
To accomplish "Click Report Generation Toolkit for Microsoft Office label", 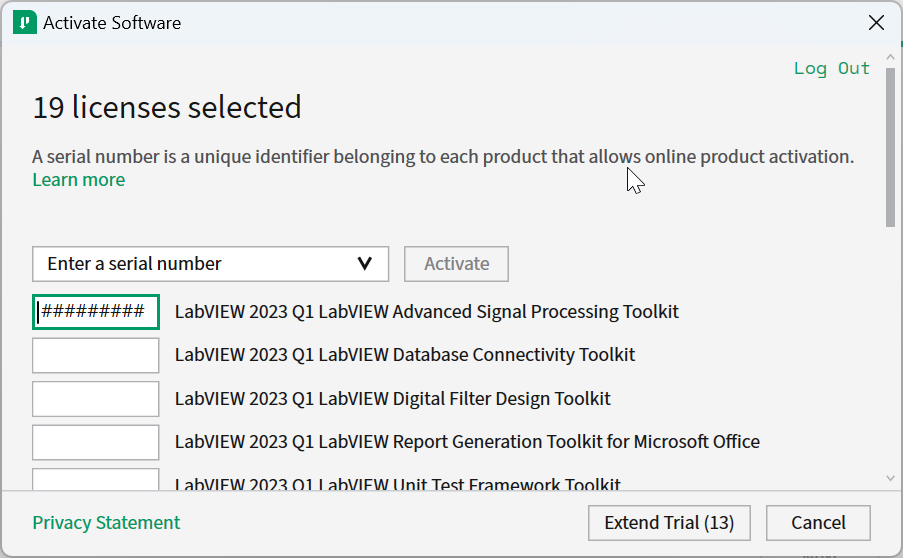I will coord(467,442).
